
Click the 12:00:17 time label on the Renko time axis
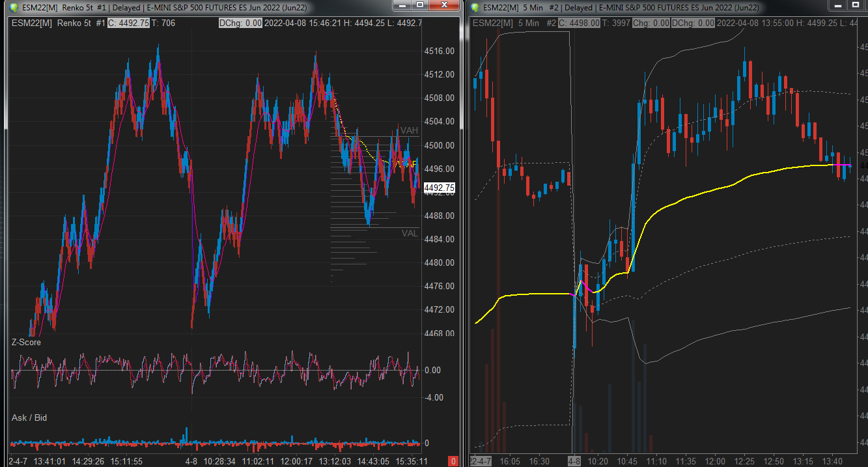pos(296,461)
